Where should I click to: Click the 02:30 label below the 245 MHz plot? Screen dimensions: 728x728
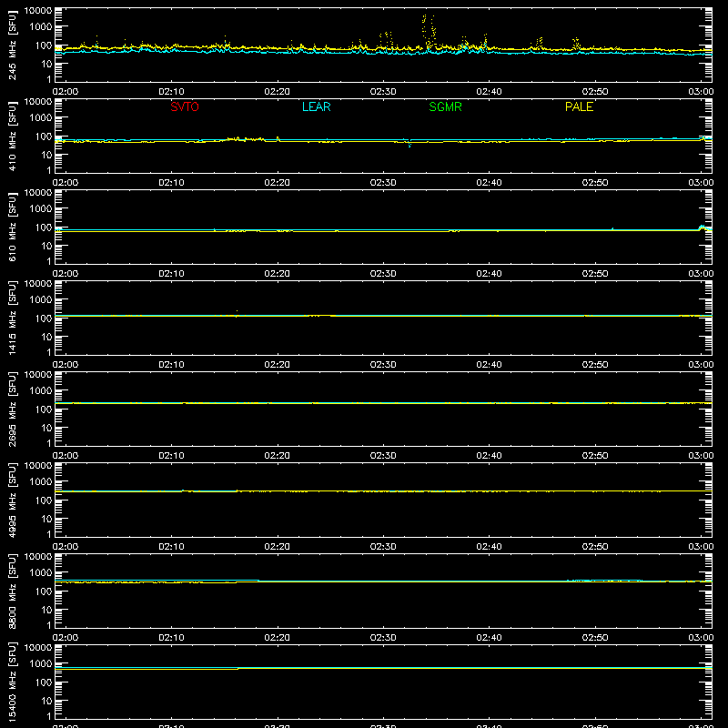coord(383,92)
